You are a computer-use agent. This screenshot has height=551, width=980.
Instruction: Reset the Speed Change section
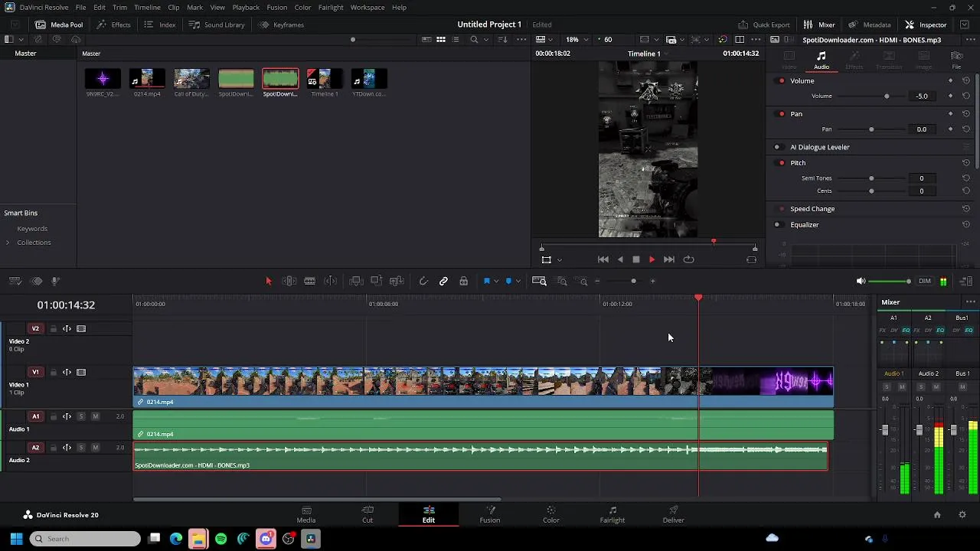tap(966, 209)
